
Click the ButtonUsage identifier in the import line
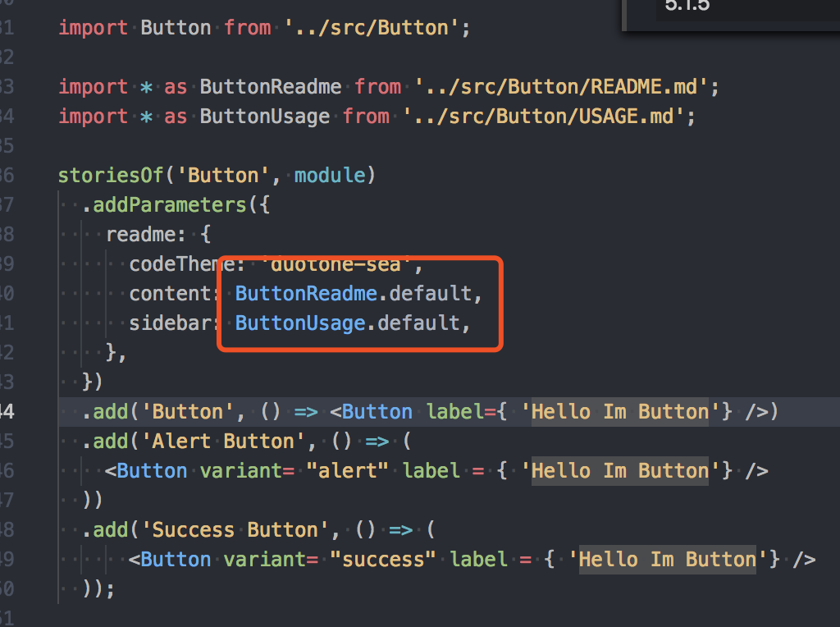coord(265,117)
